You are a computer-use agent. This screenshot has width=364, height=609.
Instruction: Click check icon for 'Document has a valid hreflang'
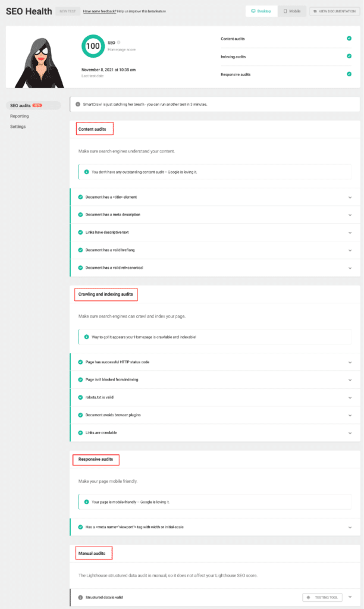pos(80,250)
